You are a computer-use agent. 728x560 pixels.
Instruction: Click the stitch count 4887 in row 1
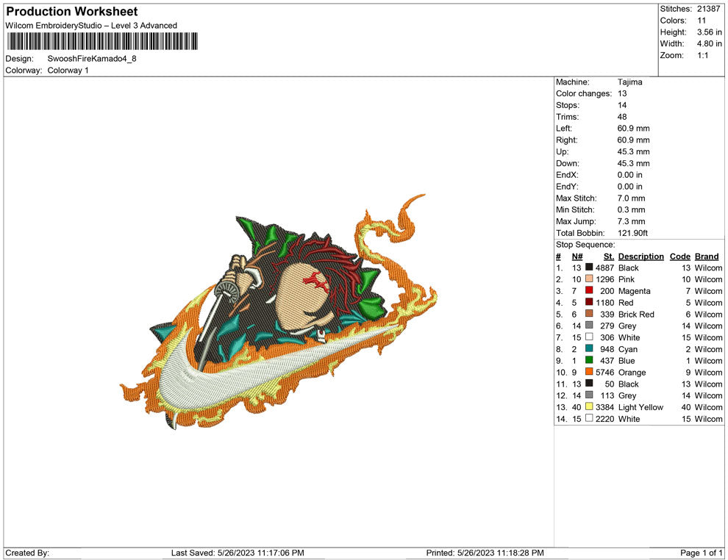tap(604, 268)
